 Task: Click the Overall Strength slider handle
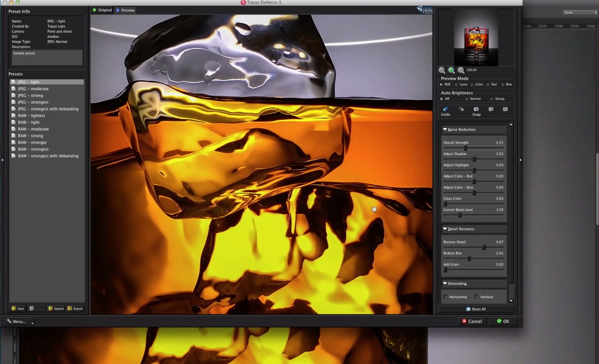click(465, 148)
